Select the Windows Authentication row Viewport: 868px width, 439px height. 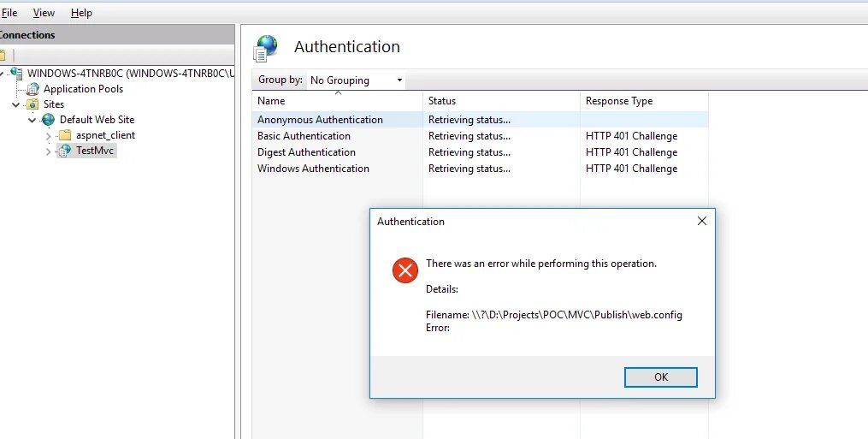pyautogui.click(x=313, y=169)
